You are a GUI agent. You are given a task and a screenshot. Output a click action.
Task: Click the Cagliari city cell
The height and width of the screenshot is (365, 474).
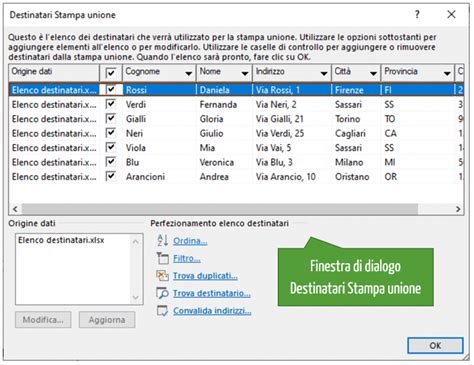[x=356, y=133]
